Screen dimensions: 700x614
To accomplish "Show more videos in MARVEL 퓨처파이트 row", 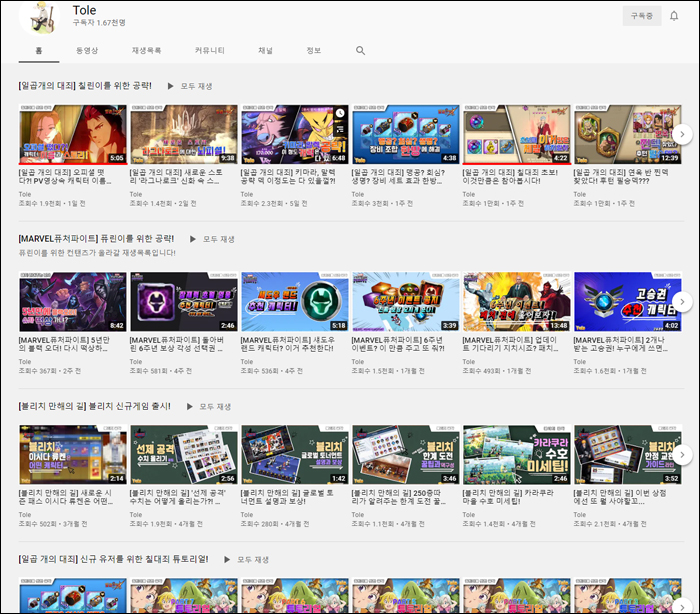I will [682, 302].
